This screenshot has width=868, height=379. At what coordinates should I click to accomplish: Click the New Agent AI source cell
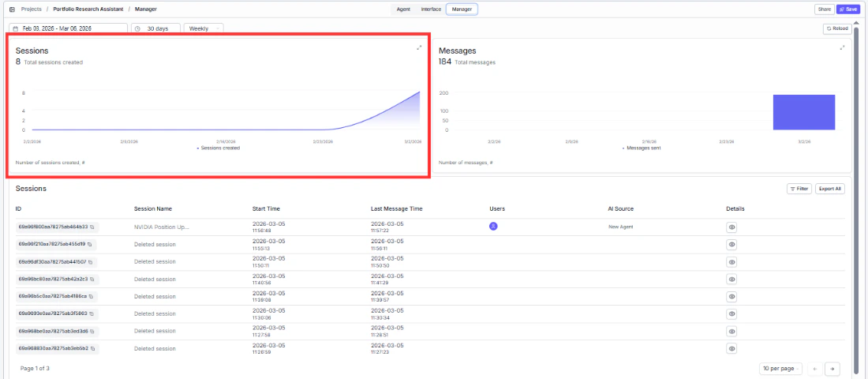(x=620, y=227)
